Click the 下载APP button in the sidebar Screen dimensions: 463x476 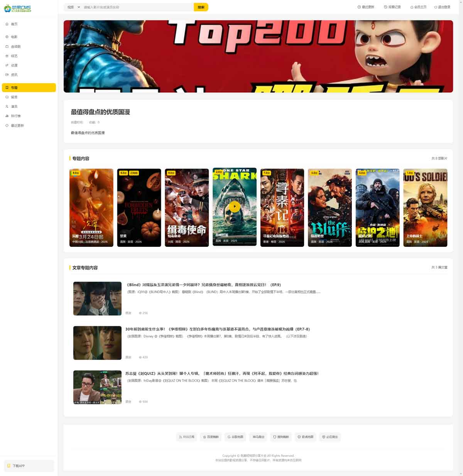(x=29, y=466)
